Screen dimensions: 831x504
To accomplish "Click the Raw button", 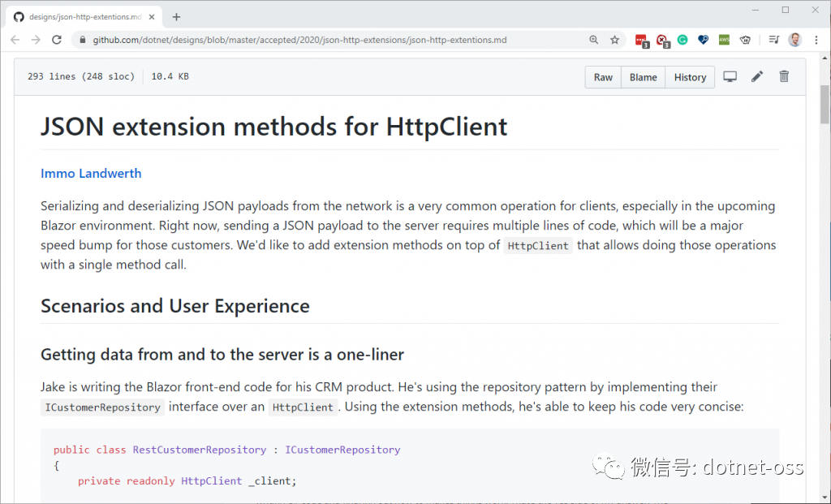I will tap(603, 77).
